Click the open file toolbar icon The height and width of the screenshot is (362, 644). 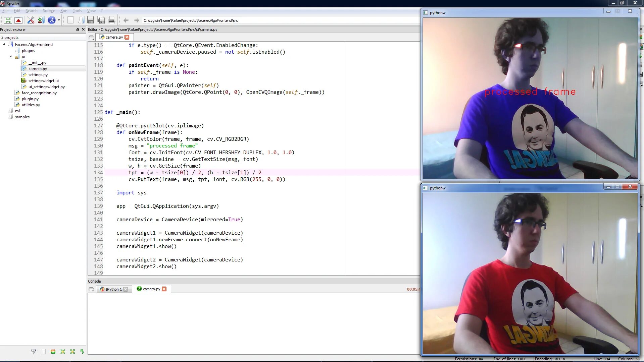pyautogui.click(x=81, y=20)
